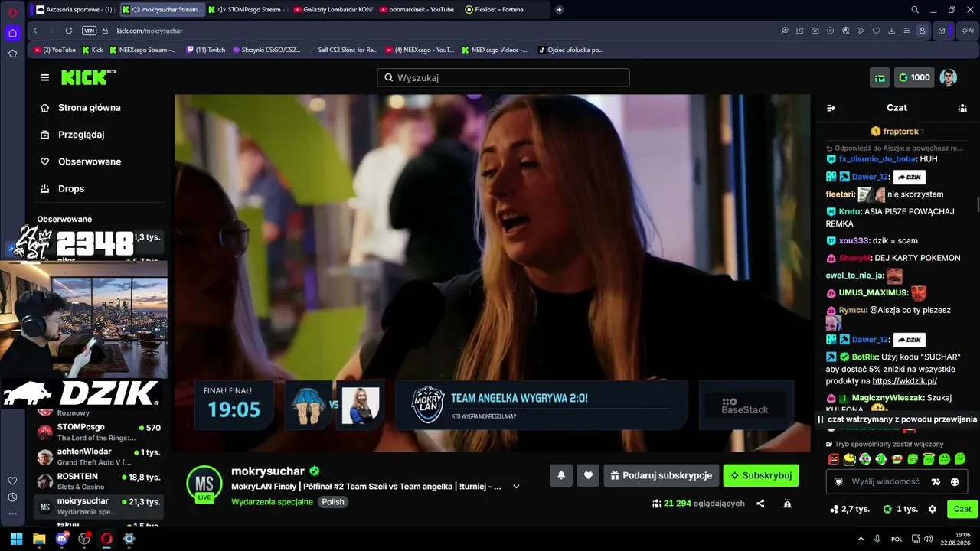Open the chat identity shield icon

838,481
